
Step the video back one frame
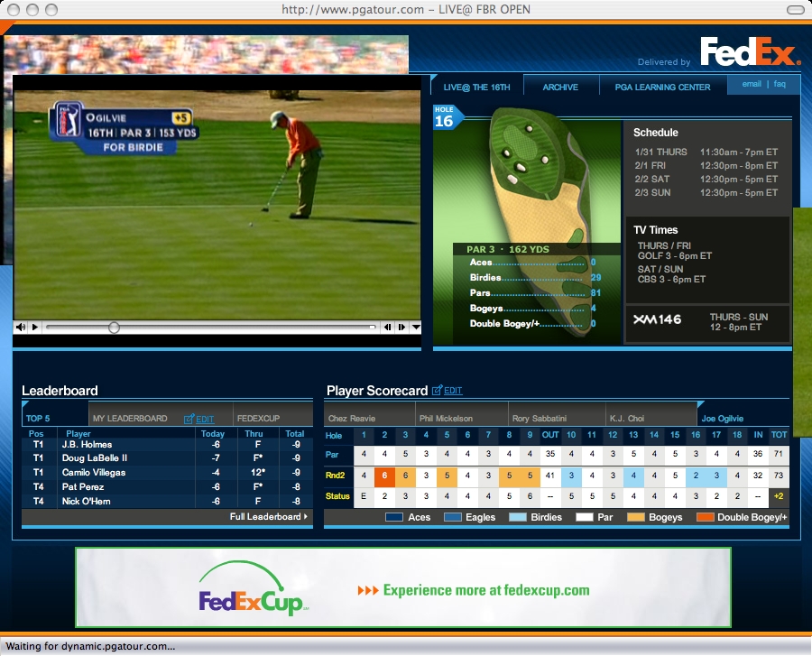click(387, 328)
